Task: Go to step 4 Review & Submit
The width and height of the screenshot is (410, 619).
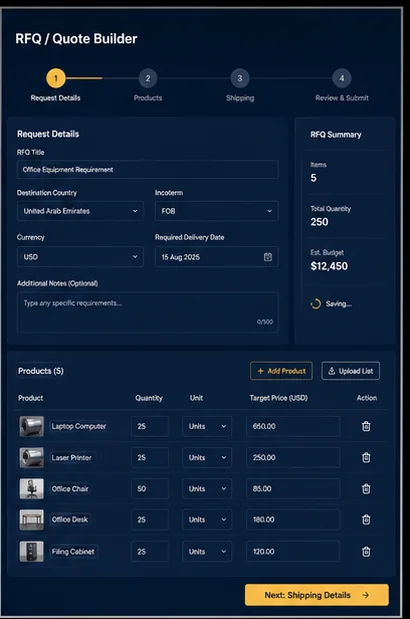Action: (342, 78)
